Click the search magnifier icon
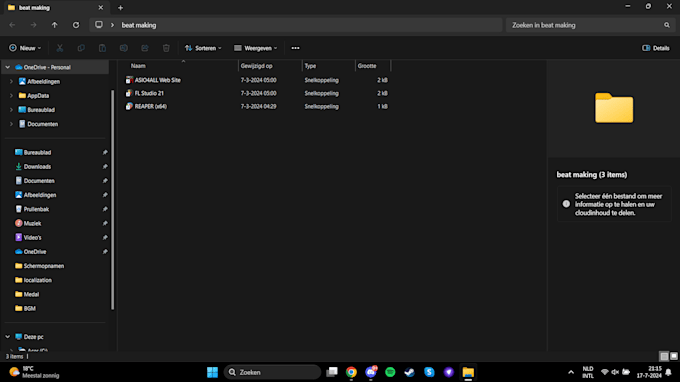This screenshot has width=680, height=382. coord(667,25)
